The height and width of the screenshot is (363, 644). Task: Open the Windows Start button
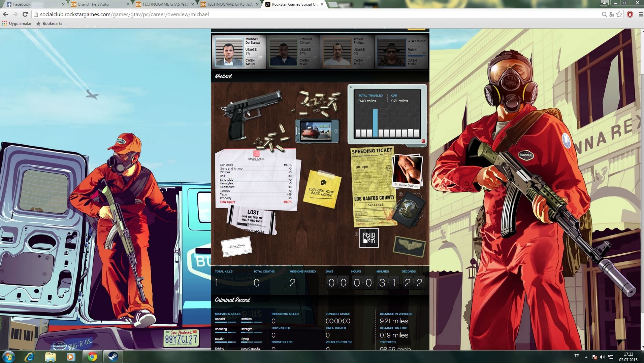click(x=9, y=357)
